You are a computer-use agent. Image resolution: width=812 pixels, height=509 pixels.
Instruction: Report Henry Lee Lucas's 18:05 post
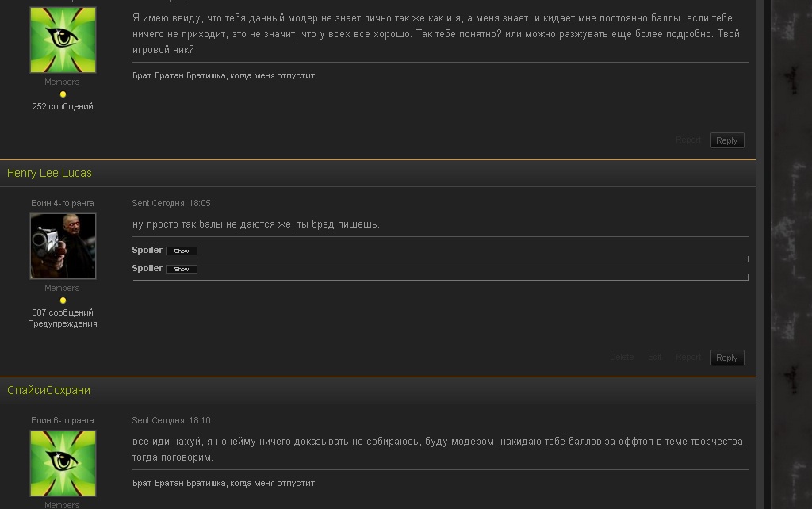[688, 358]
